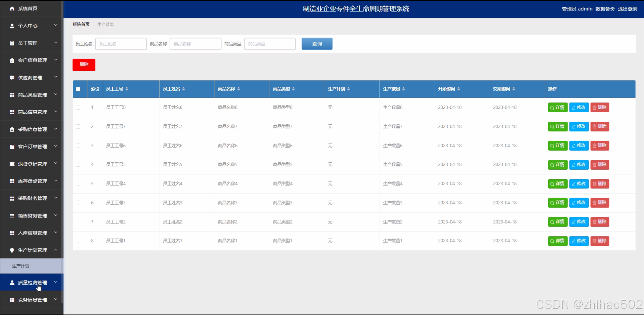
Task: Check the checkbox for row 员工工号8
Action: [78, 108]
